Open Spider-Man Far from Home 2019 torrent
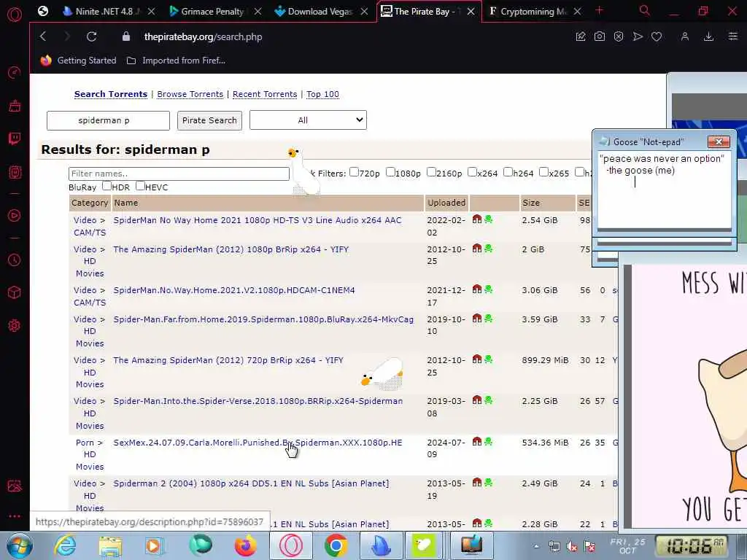747x560 pixels. coord(263,319)
